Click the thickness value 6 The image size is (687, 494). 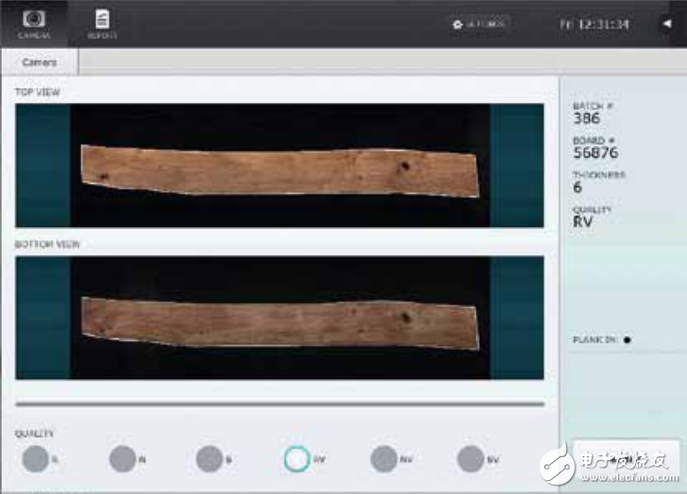(577, 187)
